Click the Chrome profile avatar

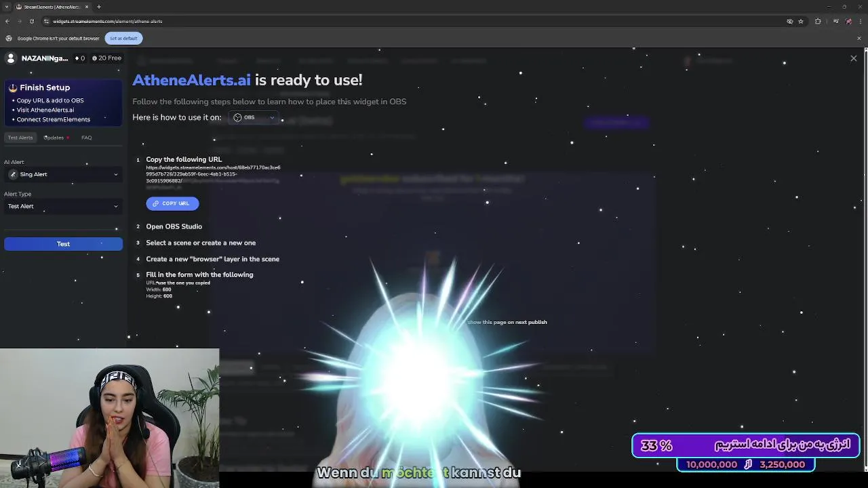pos(848,21)
